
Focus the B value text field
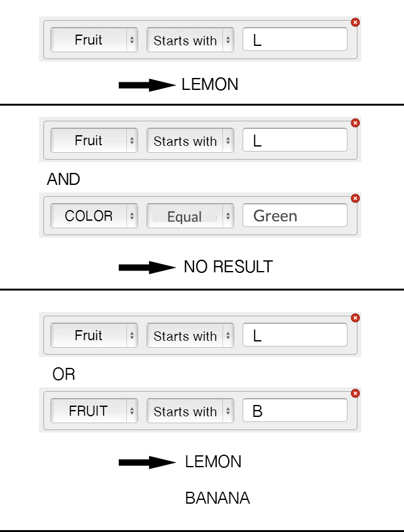[x=295, y=411]
